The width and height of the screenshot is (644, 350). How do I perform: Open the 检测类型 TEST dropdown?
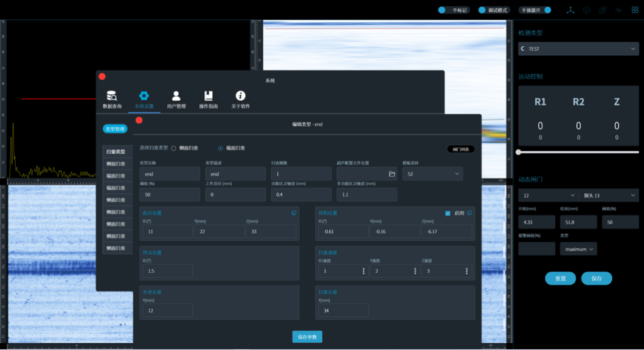(578, 49)
